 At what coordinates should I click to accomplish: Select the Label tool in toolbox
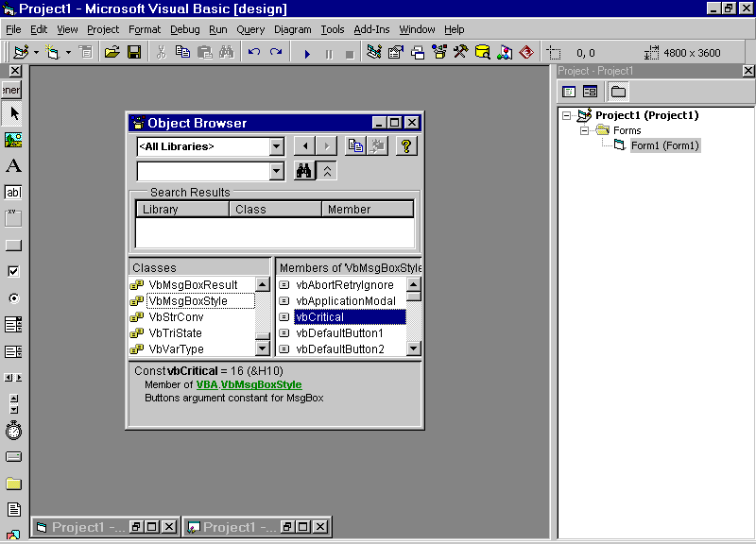(13, 166)
